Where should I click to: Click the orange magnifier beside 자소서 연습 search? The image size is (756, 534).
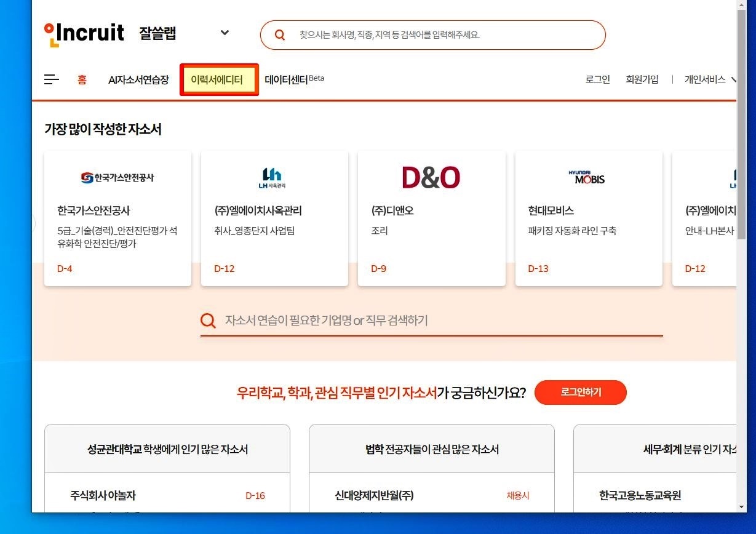point(209,321)
